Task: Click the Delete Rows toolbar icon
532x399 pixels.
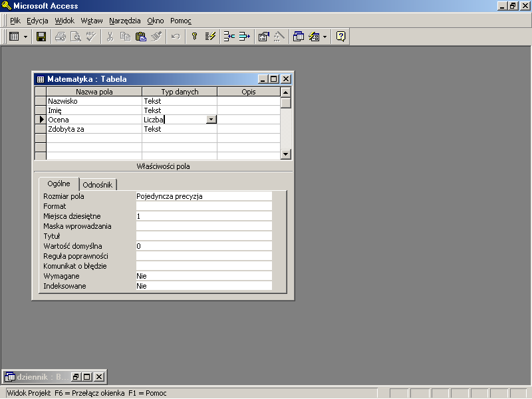Action: click(244, 37)
